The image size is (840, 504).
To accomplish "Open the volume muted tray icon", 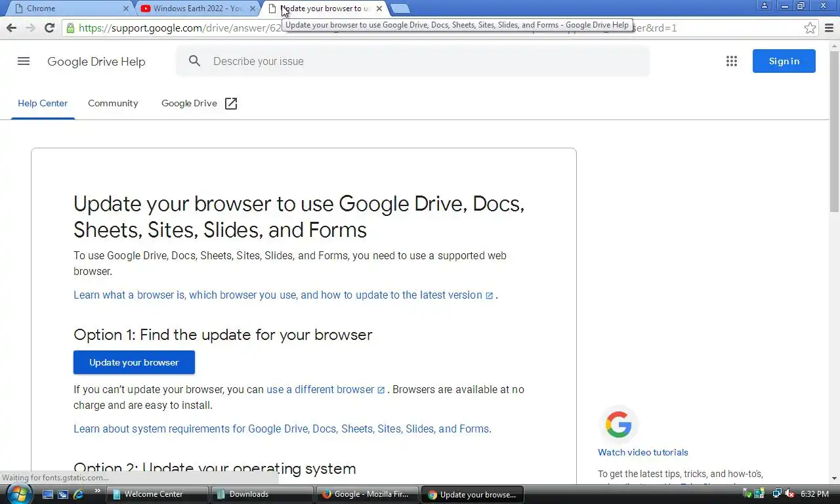I will point(789,493).
